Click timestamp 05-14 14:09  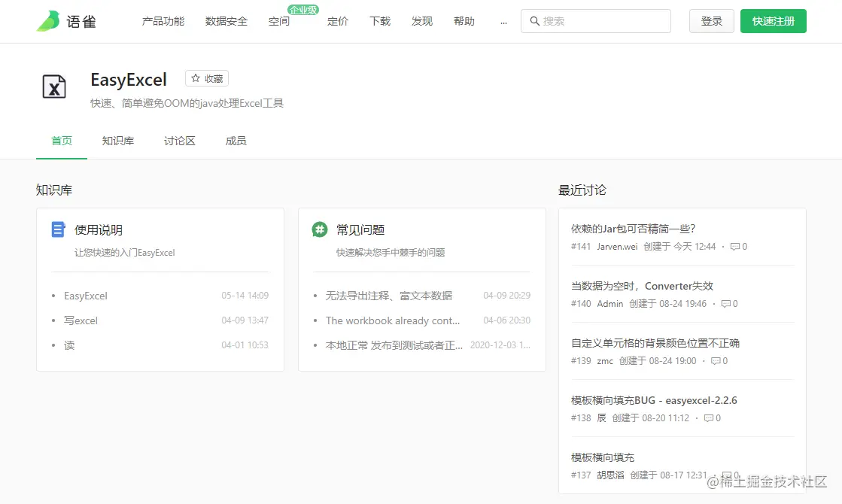coord(245,296)
